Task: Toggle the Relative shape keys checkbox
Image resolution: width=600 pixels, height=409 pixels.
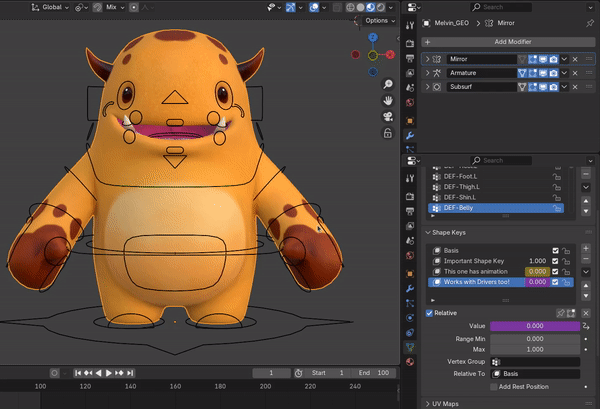Action: coord(429,313)
